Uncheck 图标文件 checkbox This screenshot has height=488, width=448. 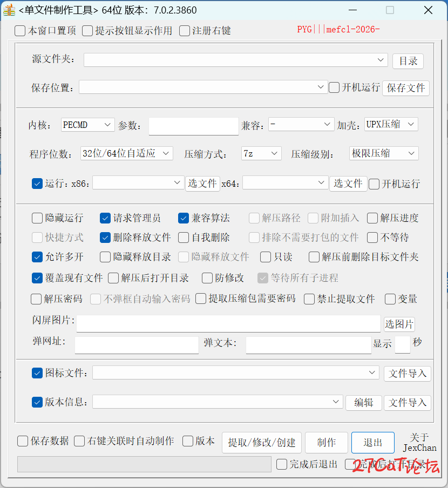click(37, 373)
